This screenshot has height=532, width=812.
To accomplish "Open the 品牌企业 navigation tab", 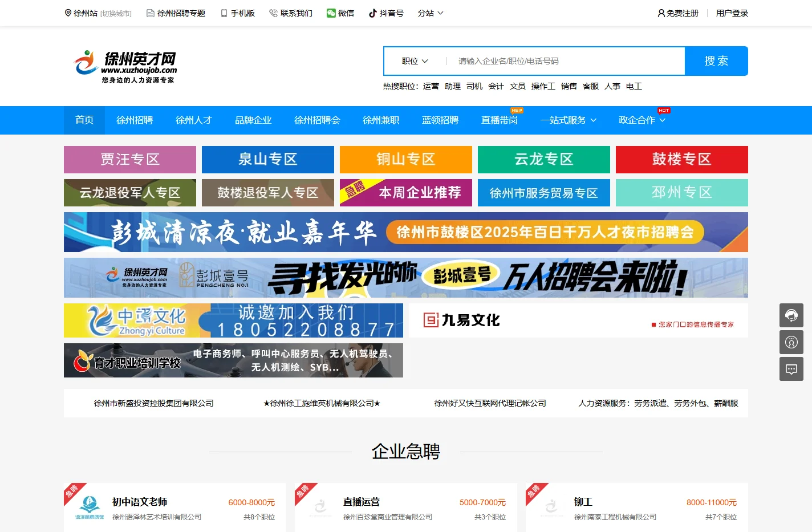I will point(253,120).
